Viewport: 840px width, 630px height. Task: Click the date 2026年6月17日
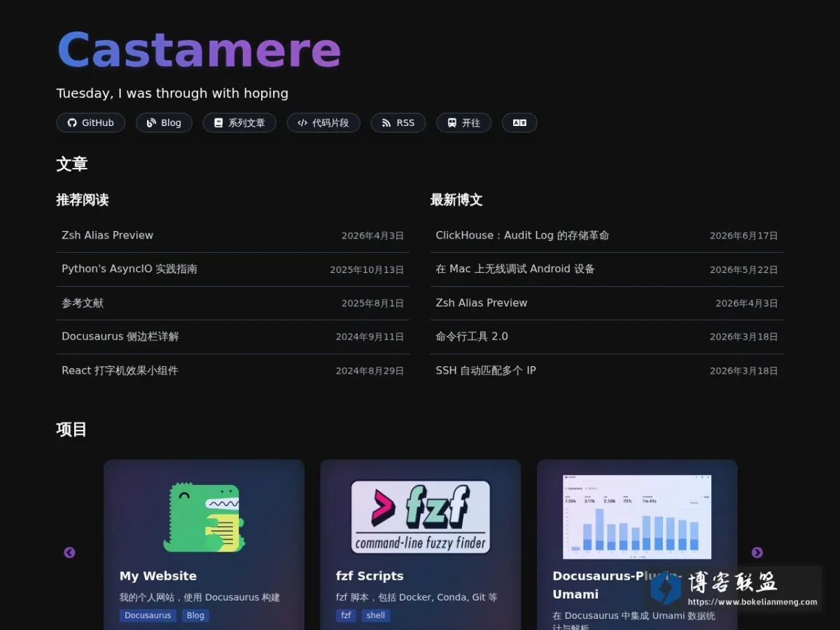743,236
